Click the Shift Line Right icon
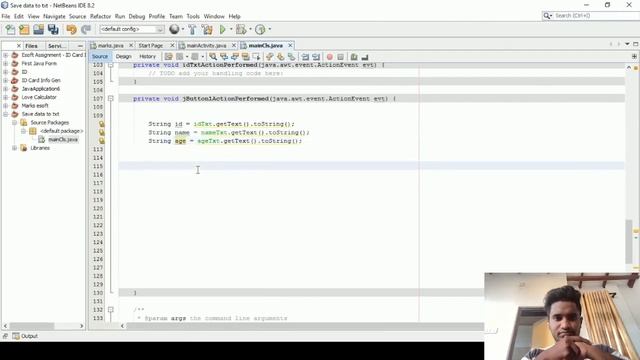640x360 pixels. 316,57
